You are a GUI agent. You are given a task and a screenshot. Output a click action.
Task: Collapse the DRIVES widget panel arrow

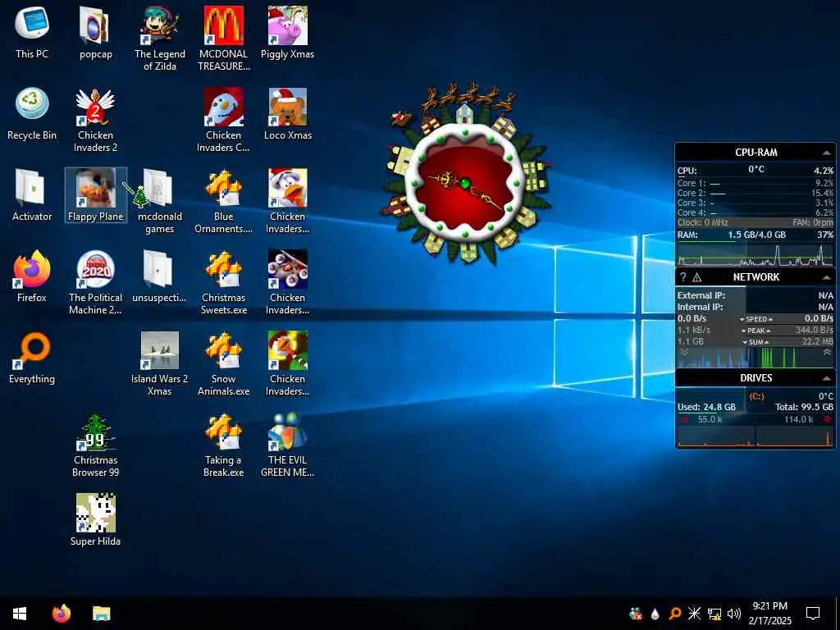click(x=827, y=378)
